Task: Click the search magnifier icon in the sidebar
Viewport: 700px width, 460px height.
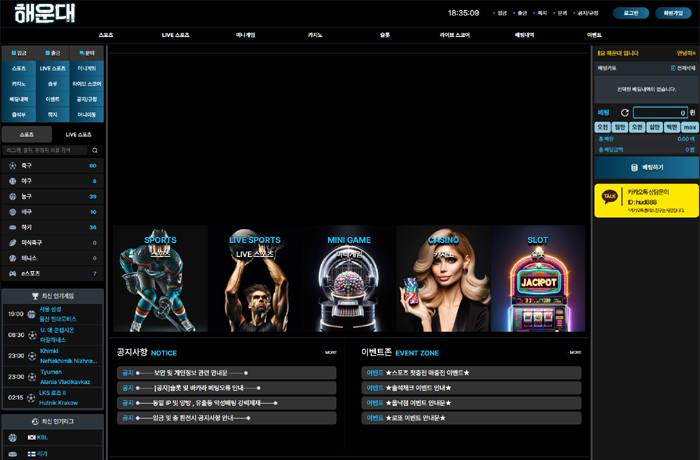Action: point(95,150)
